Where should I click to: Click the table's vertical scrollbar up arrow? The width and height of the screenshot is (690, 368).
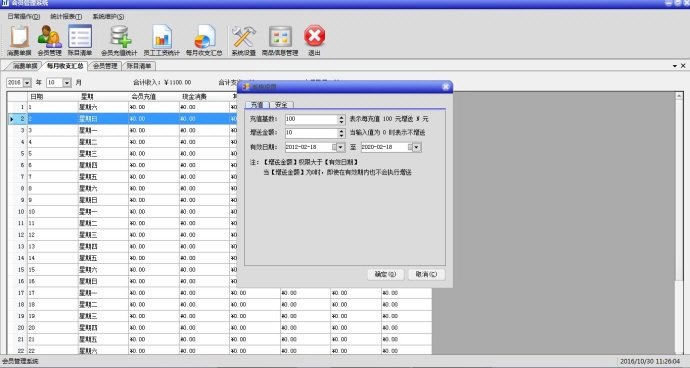pos(679,96)
